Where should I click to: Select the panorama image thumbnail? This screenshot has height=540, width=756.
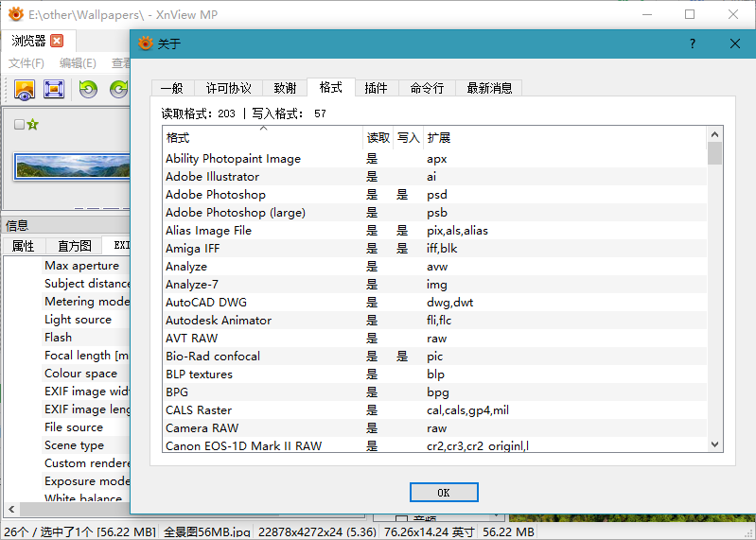point(72,166)
